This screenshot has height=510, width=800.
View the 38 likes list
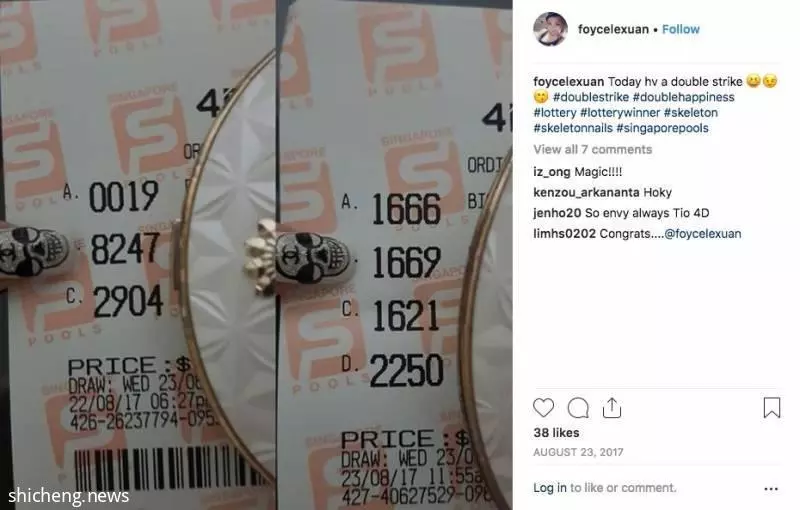(x=556, y=432)
